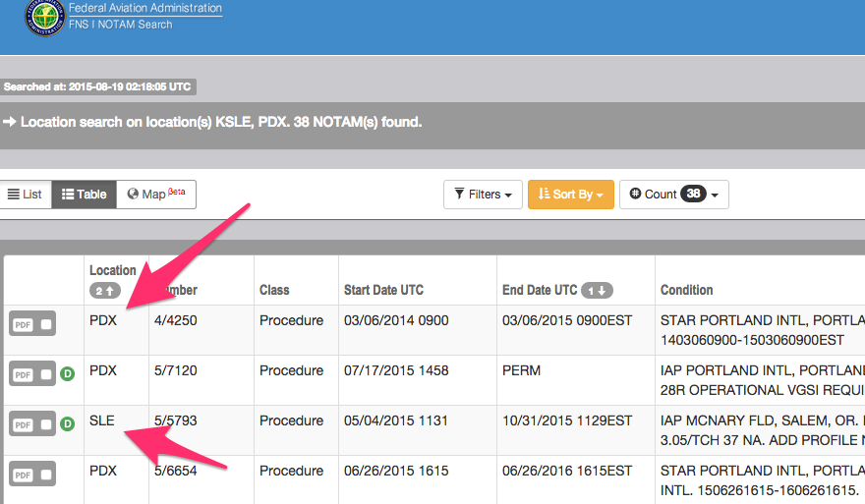Check the box for NOTAM 5/5793

(x=46, y=424)
